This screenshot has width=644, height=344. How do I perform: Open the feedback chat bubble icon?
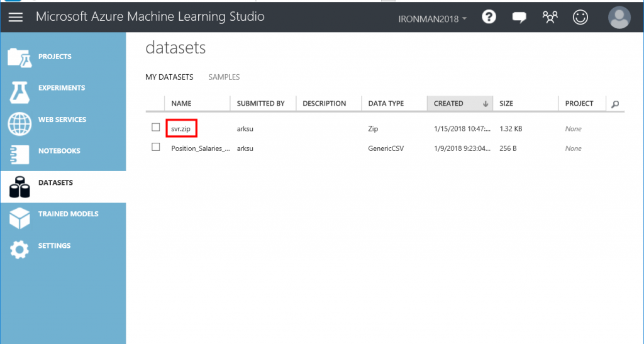click(519, 17)
